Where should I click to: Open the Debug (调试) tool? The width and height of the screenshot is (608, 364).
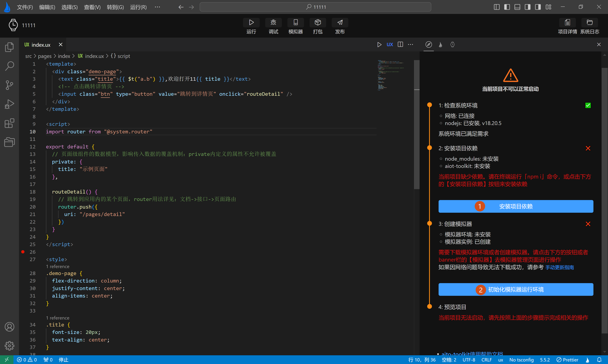273,23
